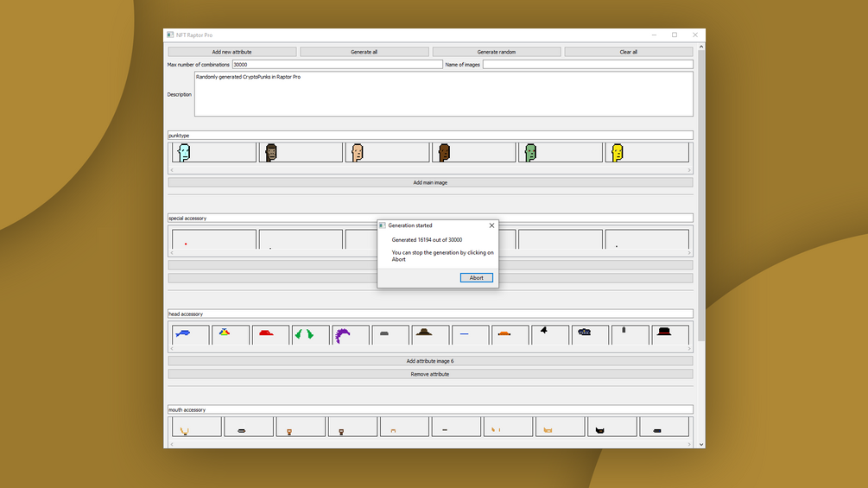Click Add main image button
The width and height of the screenshot is (868, 488).
(x=430, y=182)
